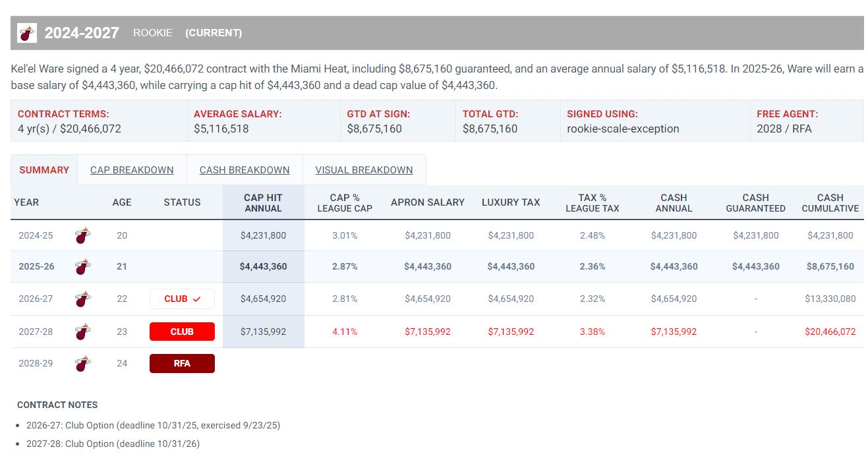Click the Cap Hit Annual column header
868x468 pixels.
263,202
